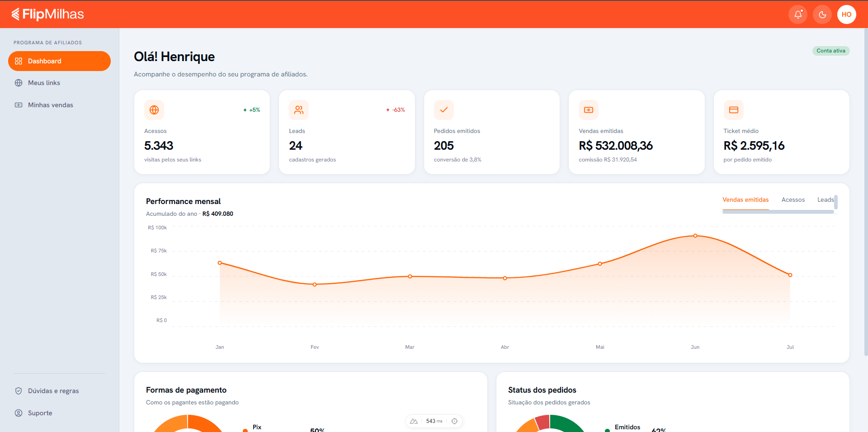
Task: Click the Jun data point on chart
Action: pyautogui.click(x=695, y=236)
